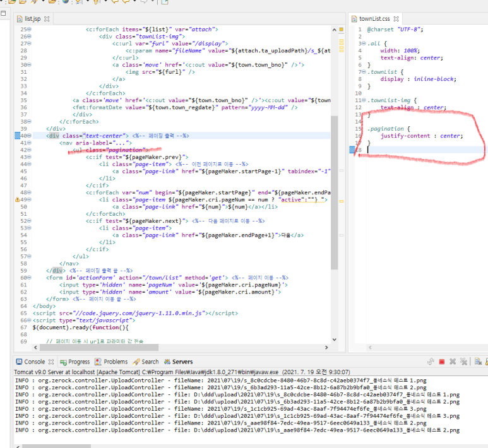Click the down arrow of list.jsp vertical scrollbar

point(334,339)
